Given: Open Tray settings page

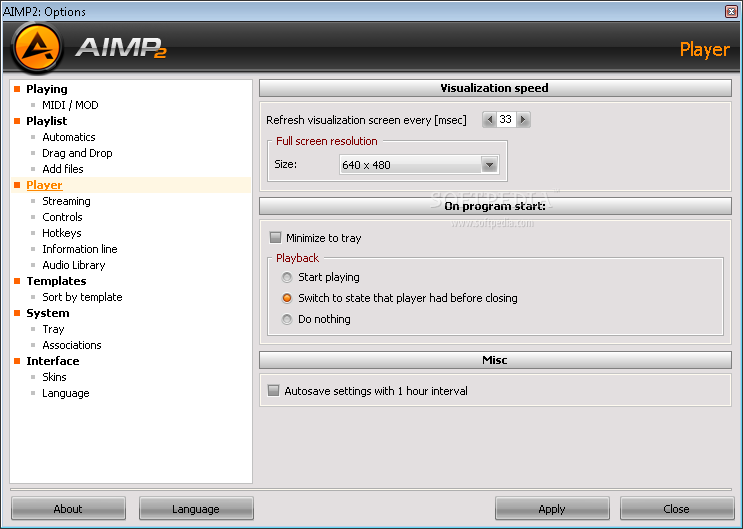Looking at the screenshot, I should tap(53, 329).
